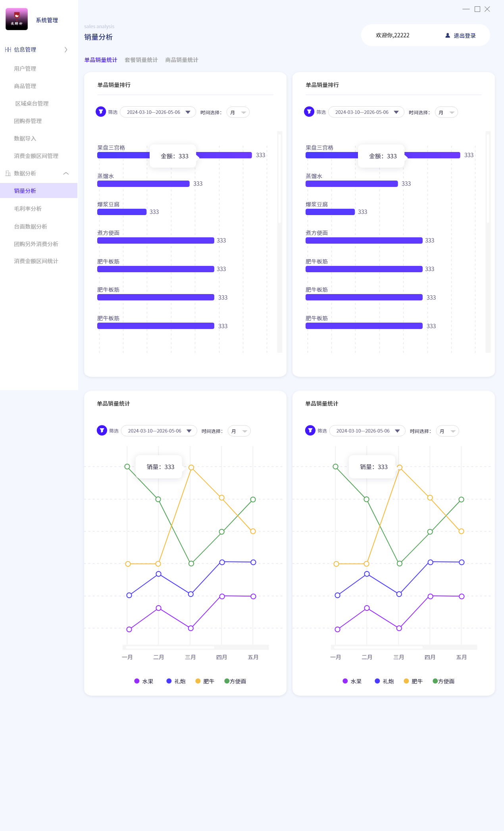Click the filter icon in right ranking card
Screen dimensions: 504x831
(309, 112)
